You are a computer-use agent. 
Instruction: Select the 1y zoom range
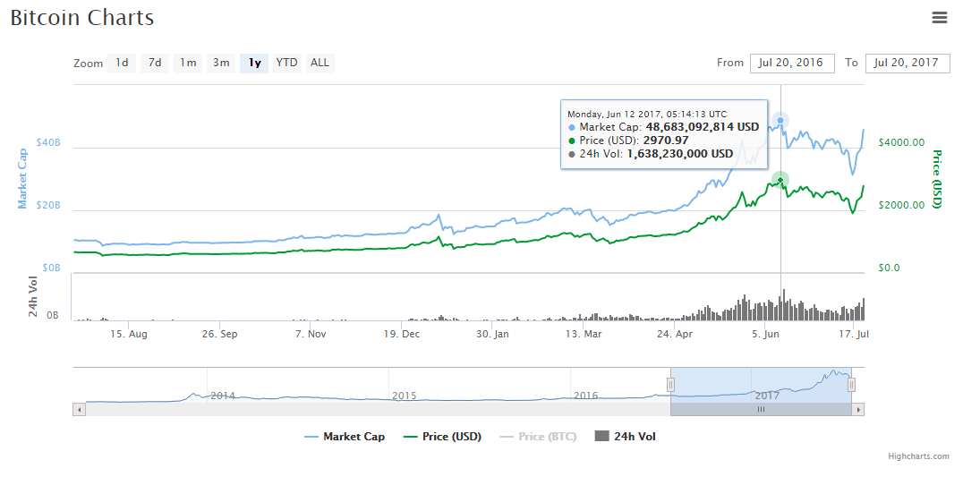point(254,64)
